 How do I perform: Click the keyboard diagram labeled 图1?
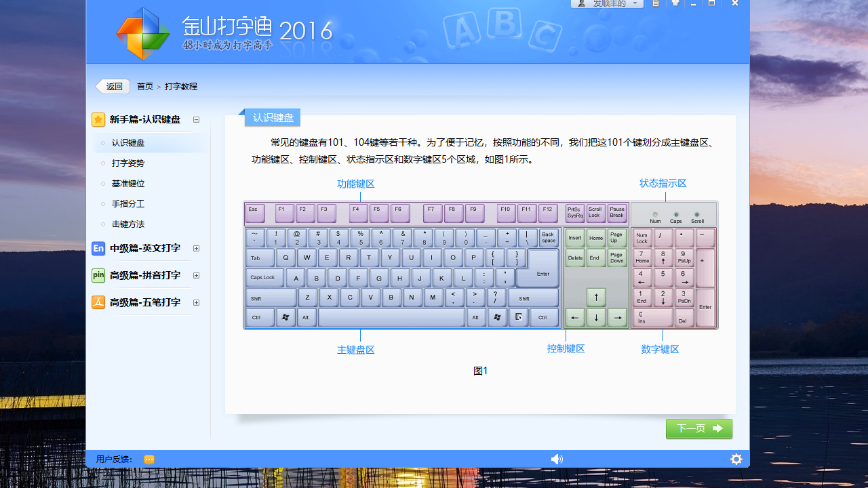(480, 263)
